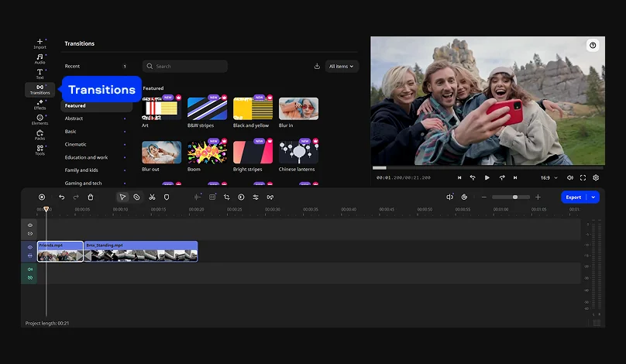The image size is (626, 364).
Task: Open the All items filter dropdown
Action: coord(342,67)
